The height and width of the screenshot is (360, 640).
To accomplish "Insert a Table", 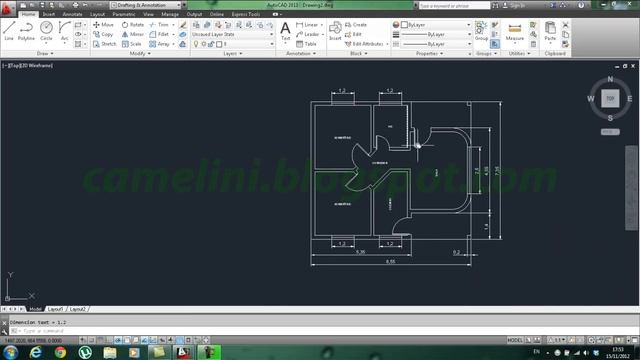I will point(306,44).
